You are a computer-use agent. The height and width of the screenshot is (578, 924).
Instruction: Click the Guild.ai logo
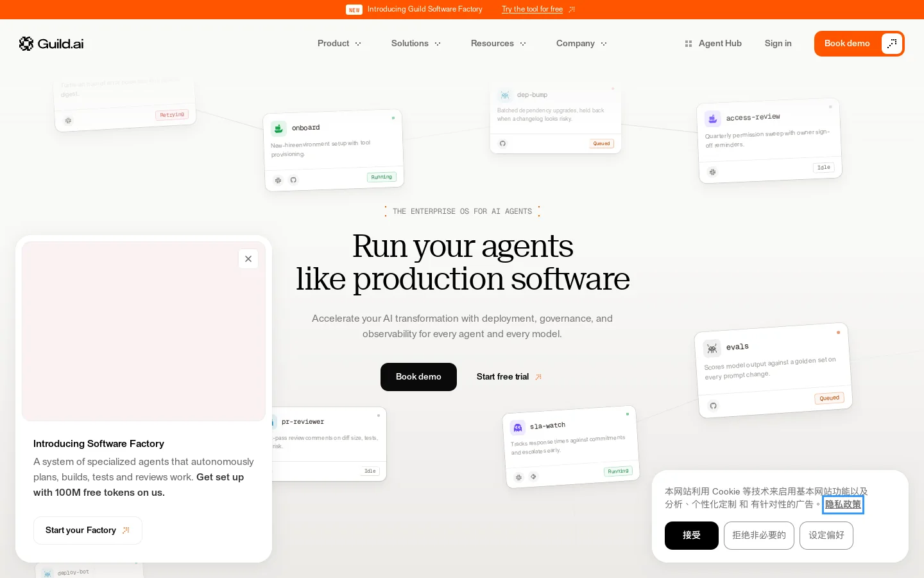point(51,44)
